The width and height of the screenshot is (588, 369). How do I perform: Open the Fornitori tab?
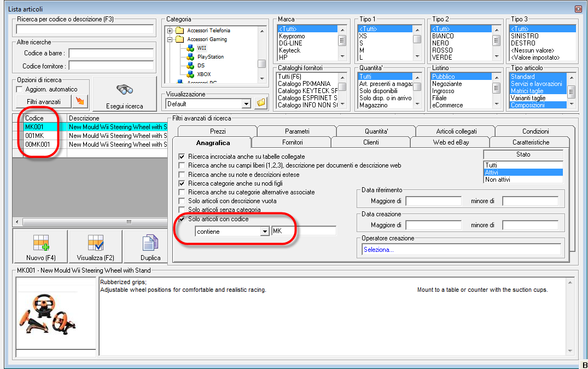point(292,142)
